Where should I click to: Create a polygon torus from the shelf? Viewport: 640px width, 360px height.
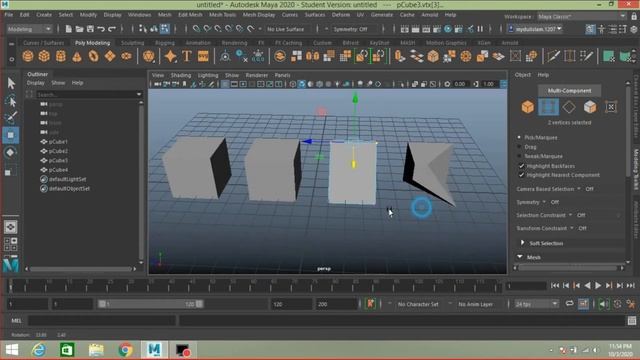(93, 56)
